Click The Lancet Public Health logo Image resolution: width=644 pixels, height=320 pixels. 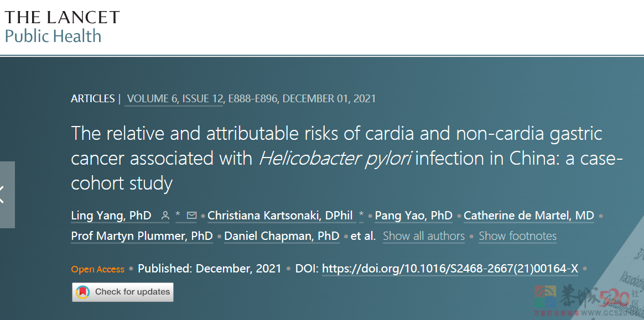tap(62, 27)
